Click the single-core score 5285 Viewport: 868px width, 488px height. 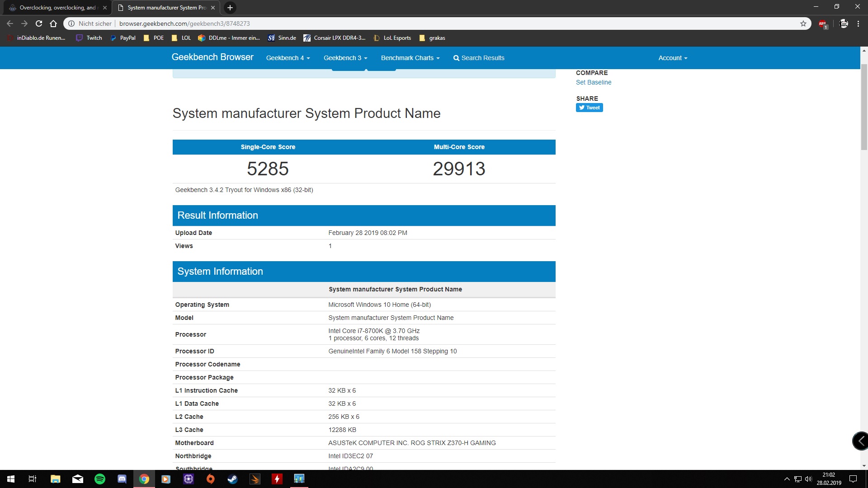(268, 169)
